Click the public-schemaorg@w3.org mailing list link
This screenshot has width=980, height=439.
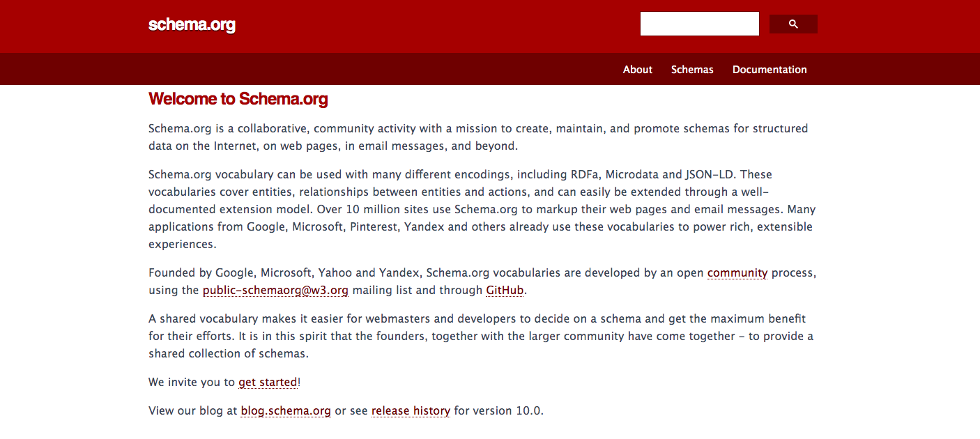point(275,291)
